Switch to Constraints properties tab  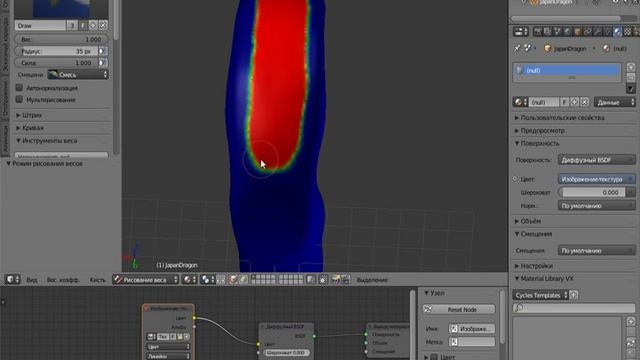tap(587, 31)
